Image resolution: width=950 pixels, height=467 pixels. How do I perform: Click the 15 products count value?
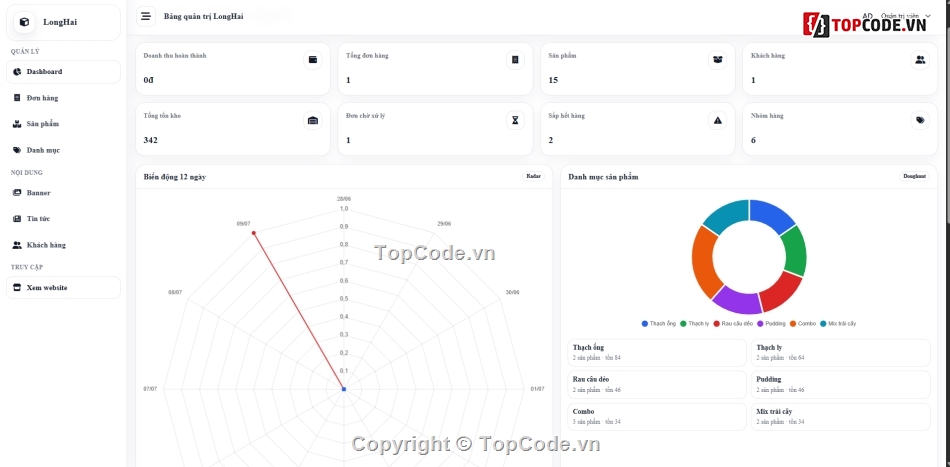[x=553, y=80]
